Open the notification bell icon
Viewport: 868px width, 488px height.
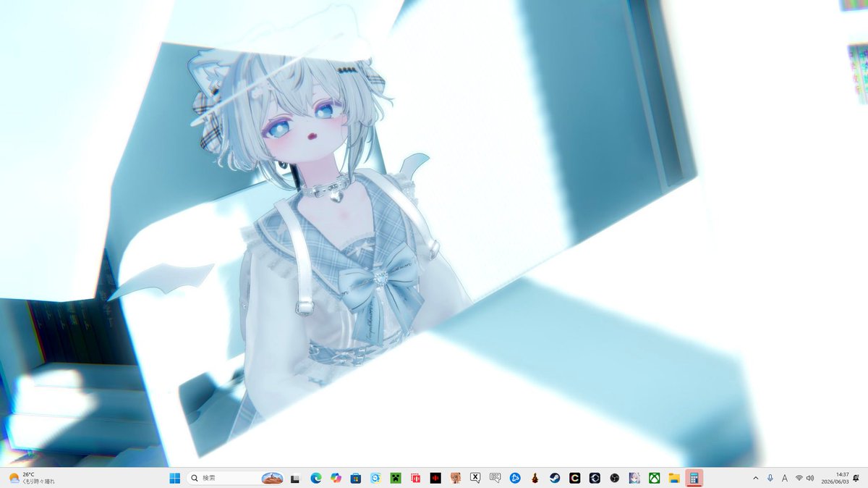pos(856,478)
